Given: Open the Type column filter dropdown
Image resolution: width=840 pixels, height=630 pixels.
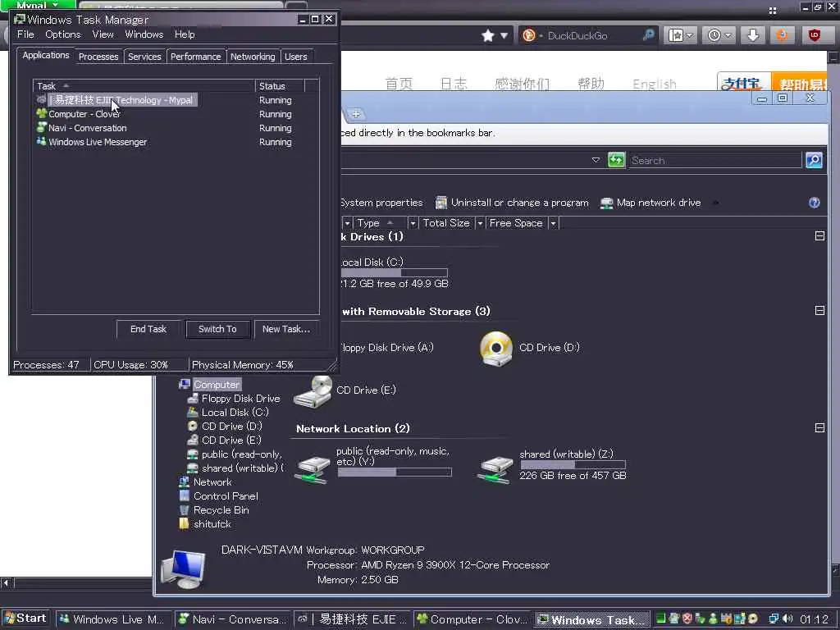Looking at the screenshot, I should [413, 223].
